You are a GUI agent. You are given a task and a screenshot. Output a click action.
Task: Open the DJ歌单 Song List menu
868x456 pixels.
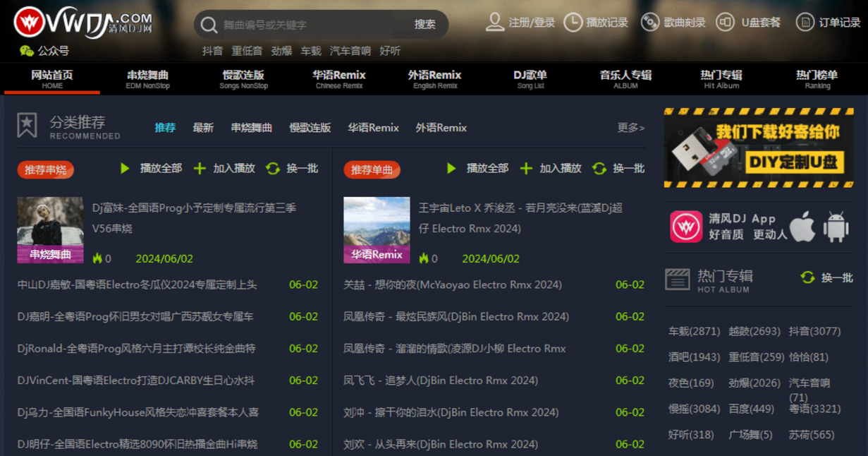tap(530, 78)
